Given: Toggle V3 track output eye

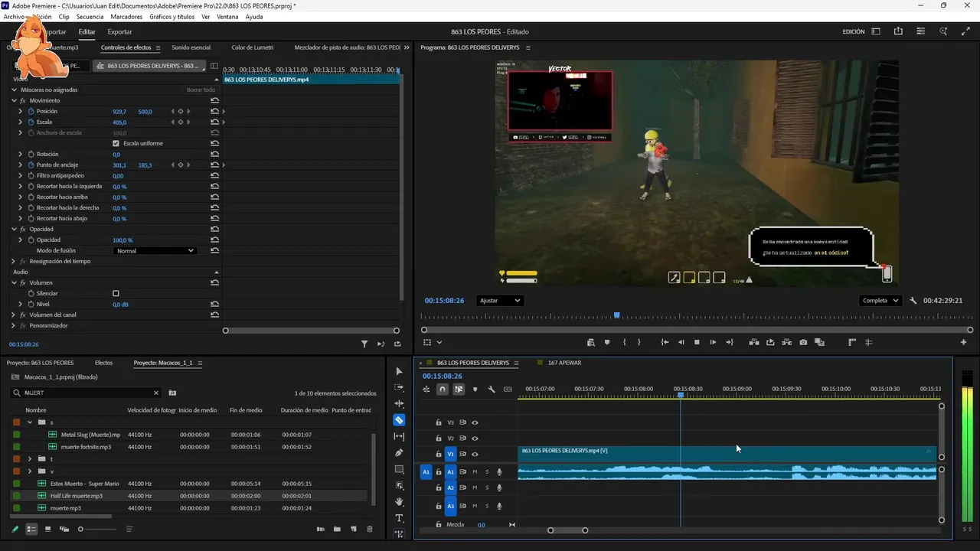Looking at the screenshot, I should (x=475, y=422).
